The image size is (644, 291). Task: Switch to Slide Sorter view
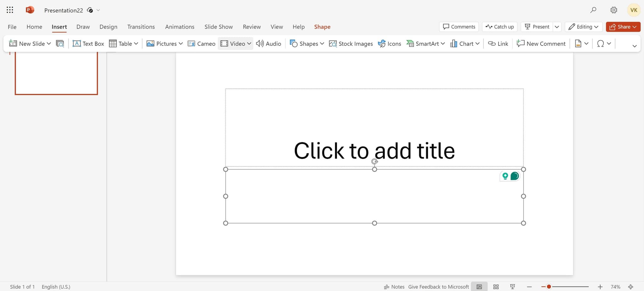point(496,287)
